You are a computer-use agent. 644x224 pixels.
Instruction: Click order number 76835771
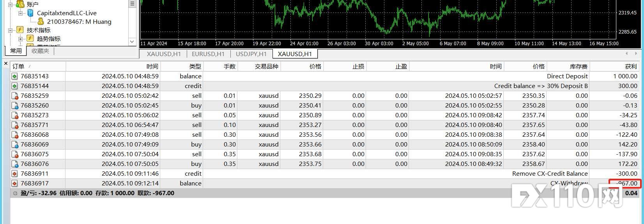point(35,125)
